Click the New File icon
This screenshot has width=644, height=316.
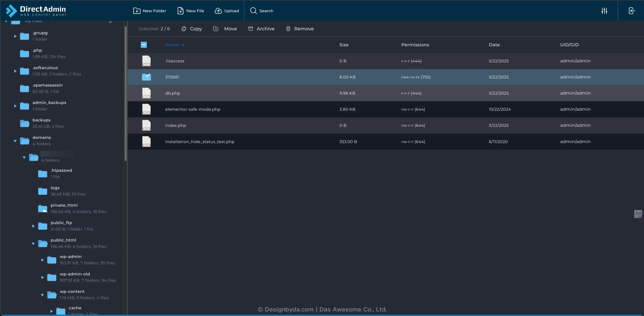pyautogui.click(x=180, y=11)
